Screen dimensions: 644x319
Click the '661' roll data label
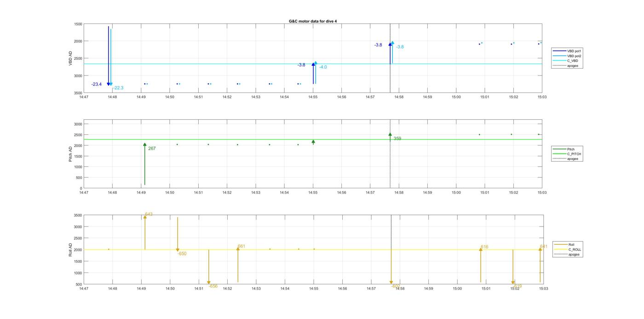tap(241, 247)
